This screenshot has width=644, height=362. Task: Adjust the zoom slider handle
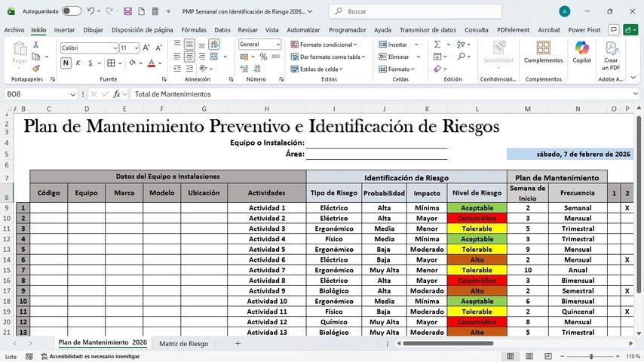591,356
